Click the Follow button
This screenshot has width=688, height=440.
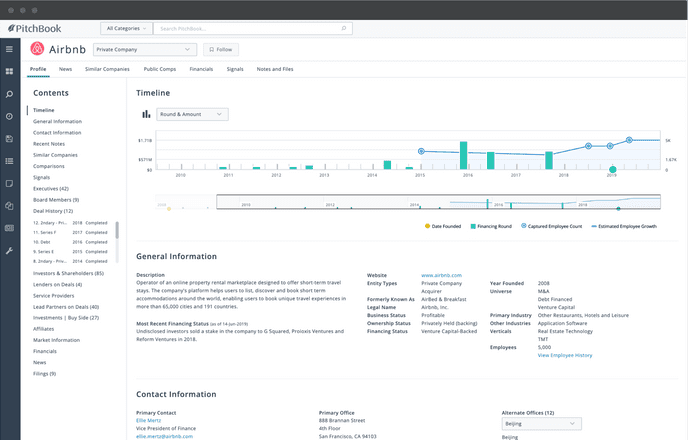point(221,49)
